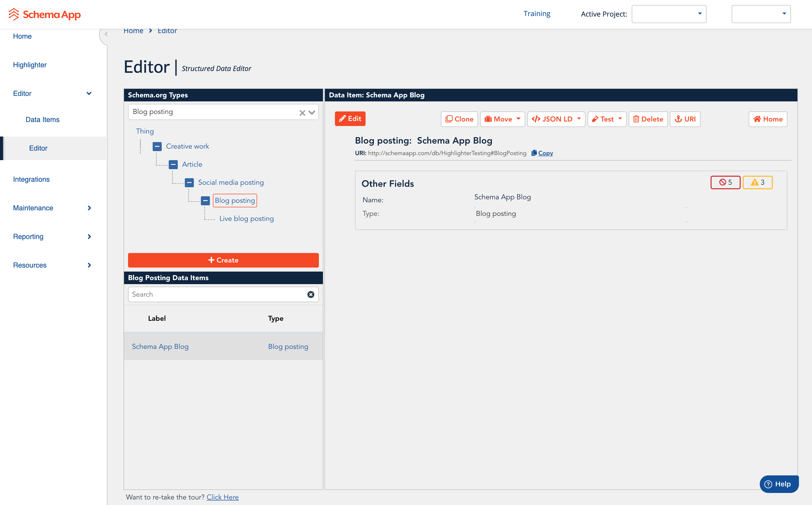Click the red errors count badge
Image resolution: width=812 pixels, height=505 pixels.
[x=725, y=182]
